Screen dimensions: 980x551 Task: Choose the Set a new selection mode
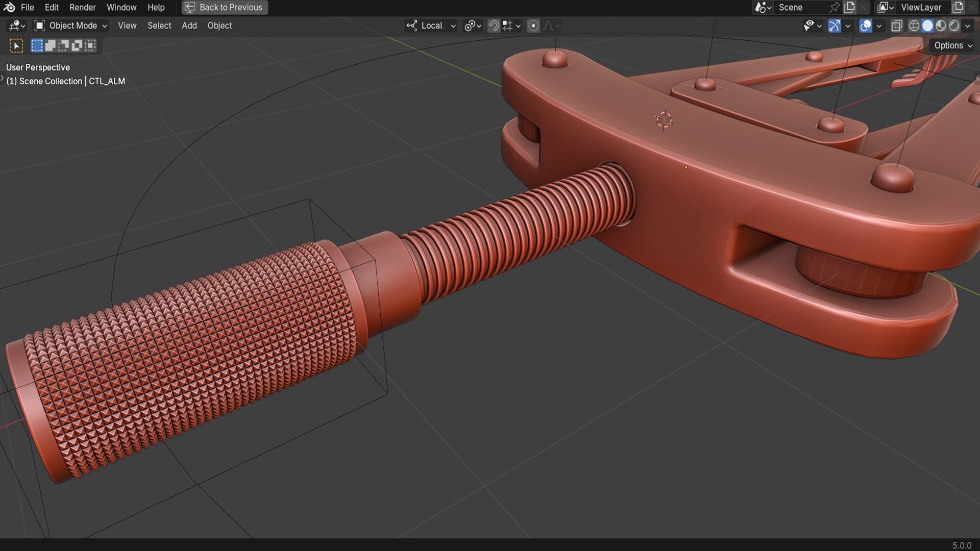pos(37,45)
